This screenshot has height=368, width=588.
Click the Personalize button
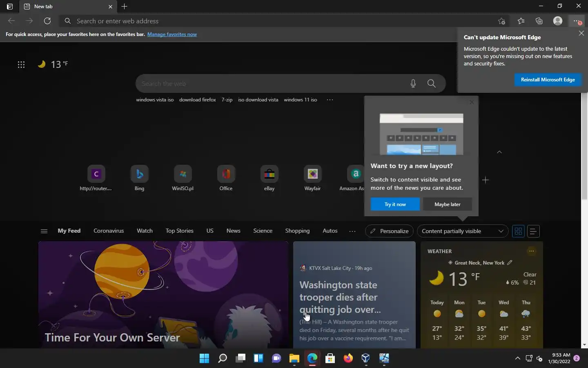(389, 231)
